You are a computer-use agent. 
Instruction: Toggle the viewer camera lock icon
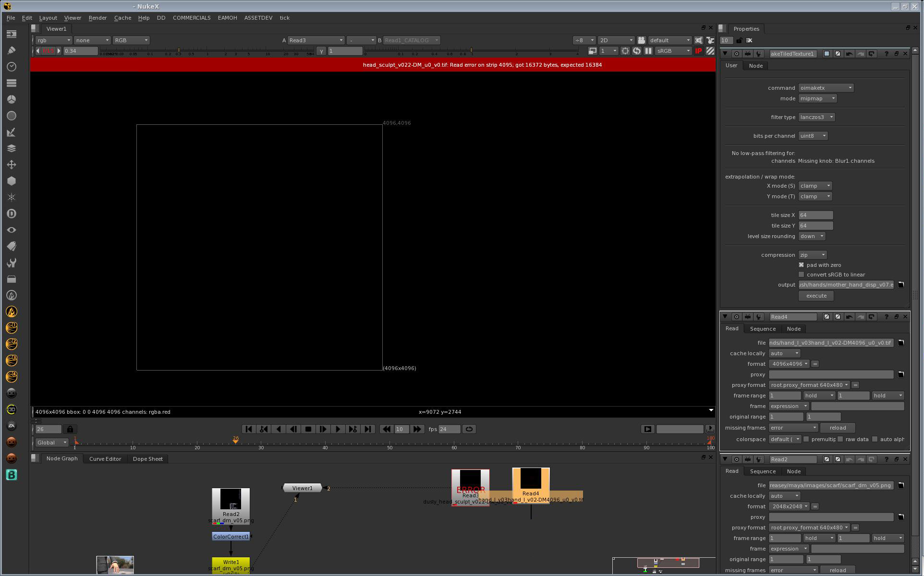[641, 40]
